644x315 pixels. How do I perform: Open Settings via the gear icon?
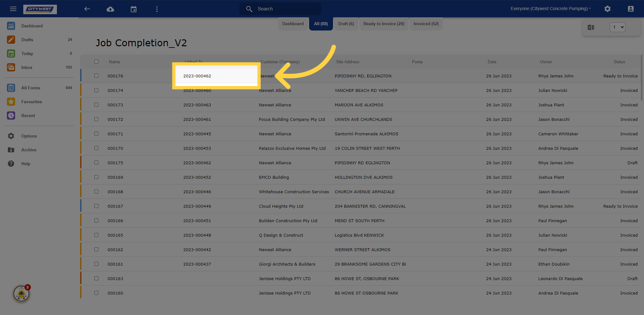pos(608,9)
